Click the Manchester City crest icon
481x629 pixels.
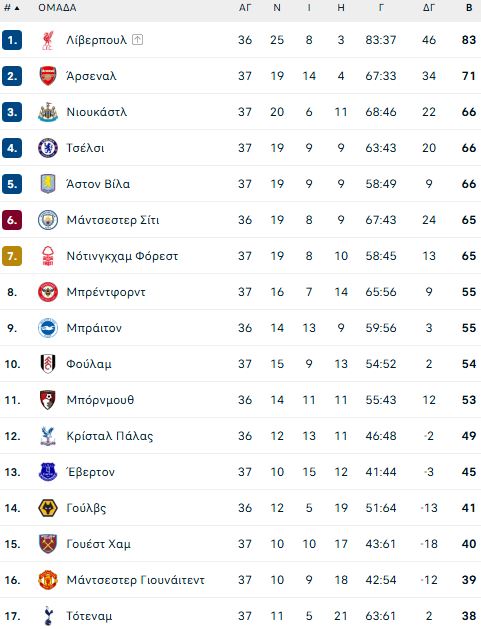pos(48,220)
